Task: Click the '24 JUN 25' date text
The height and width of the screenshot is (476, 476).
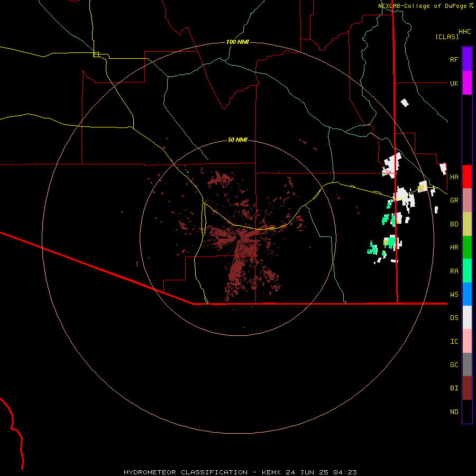Action: pyautogui.click(x=307, y=472)
